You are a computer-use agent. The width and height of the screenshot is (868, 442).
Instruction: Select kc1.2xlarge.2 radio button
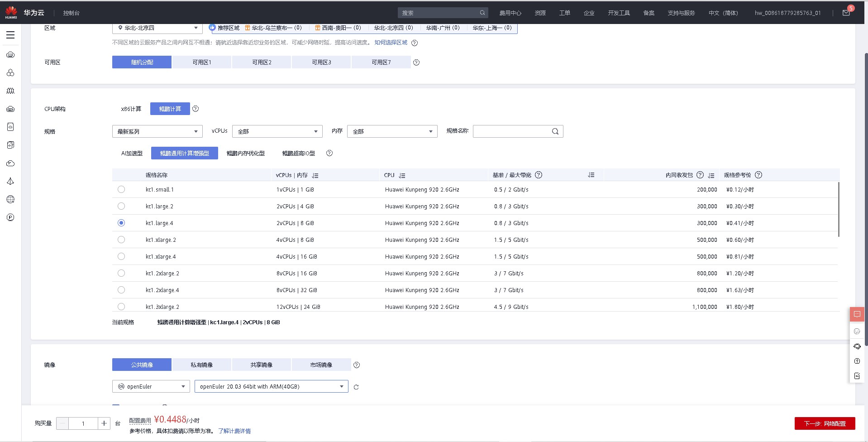[x=121, y=273]
